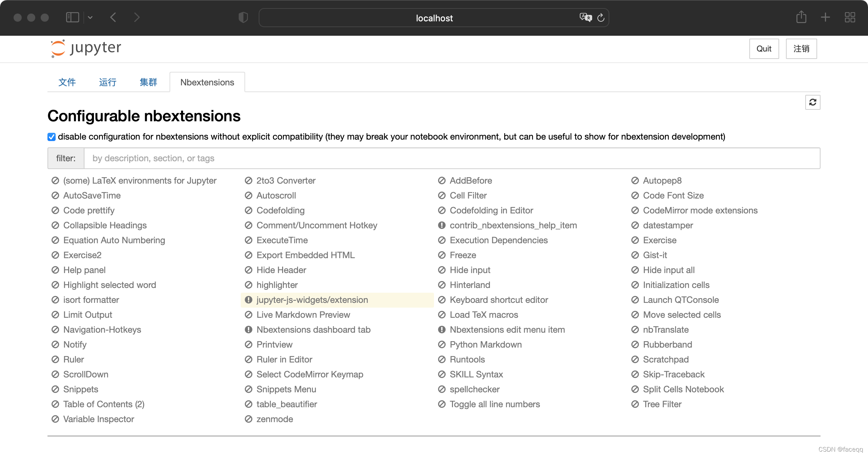Select the Highlight selected word extension
The height and width of the screenshot is (456, 868).
110,285
